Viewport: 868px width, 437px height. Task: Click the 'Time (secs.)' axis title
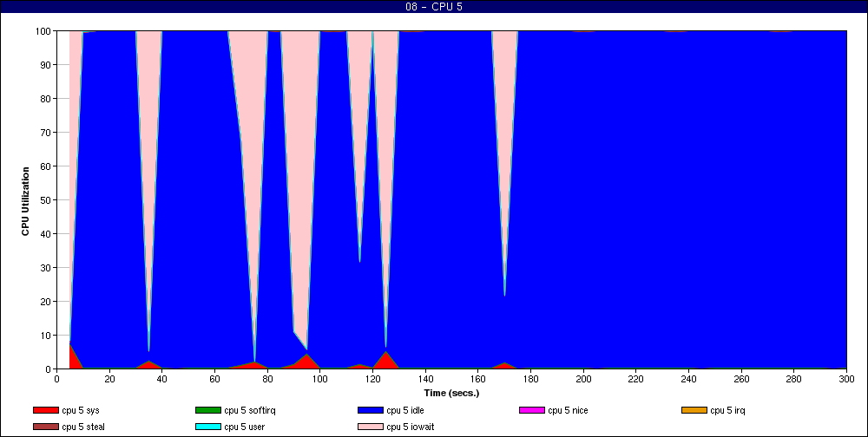tap(451, 394)
